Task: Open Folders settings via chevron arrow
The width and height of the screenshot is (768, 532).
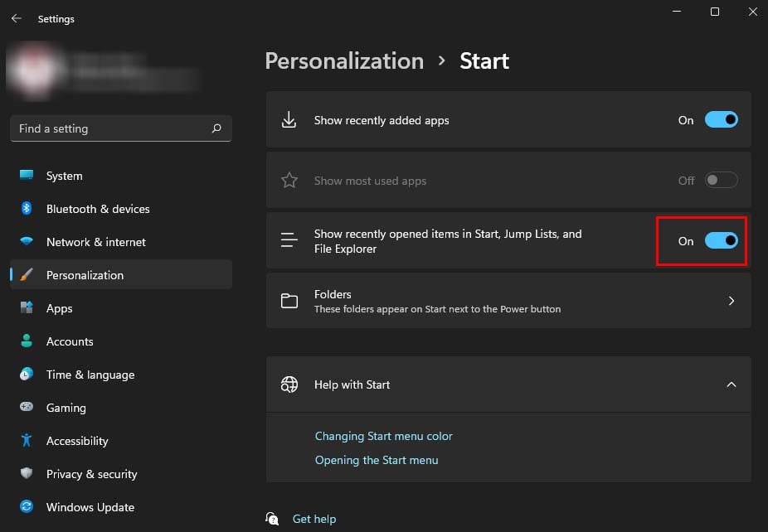Action: click(731, 301)
